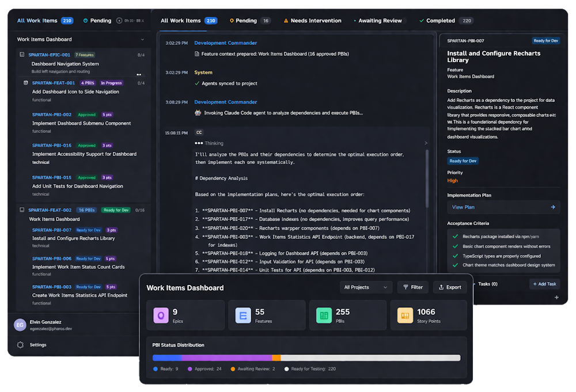The width and height of the screenshot is (576, 392).
Task: Switch to the Needs Intervention tab
Action: tap(313, 20)
